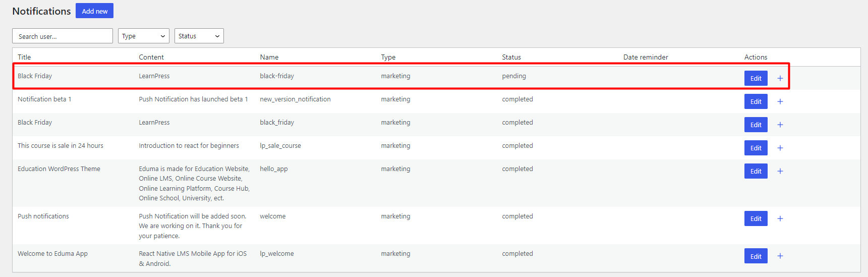Click the plus icon for the Push notifications row

click(x=780, y=218)
